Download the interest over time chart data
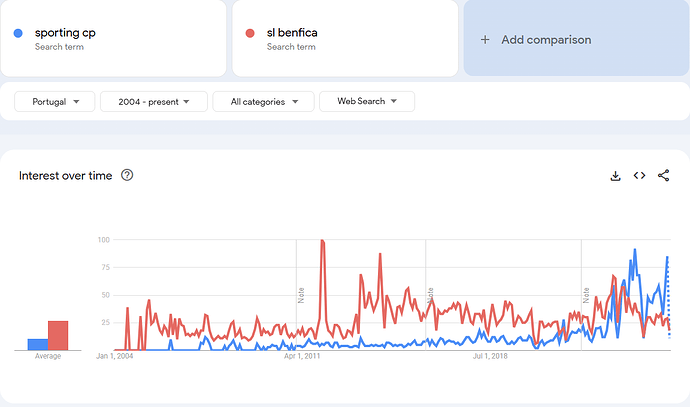The width and height of the screenshot is (690, 407). click(615, 176)
